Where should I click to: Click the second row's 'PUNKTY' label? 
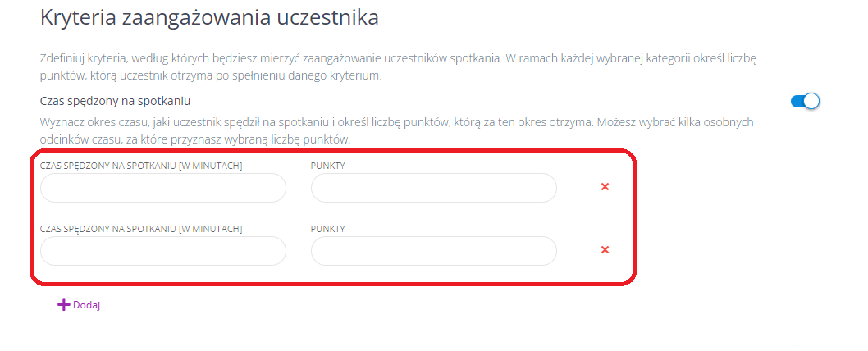[x=328, y=229]
